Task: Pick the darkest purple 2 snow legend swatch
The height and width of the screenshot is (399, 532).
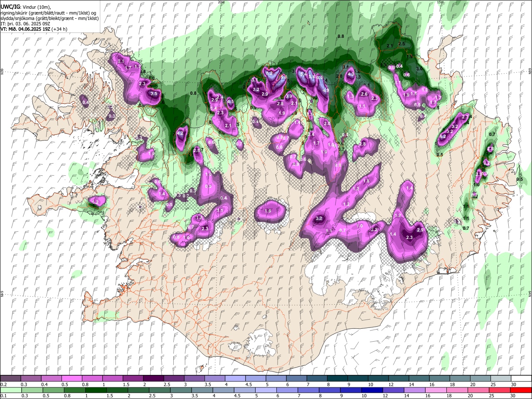Action: click(x=153, y=379)
